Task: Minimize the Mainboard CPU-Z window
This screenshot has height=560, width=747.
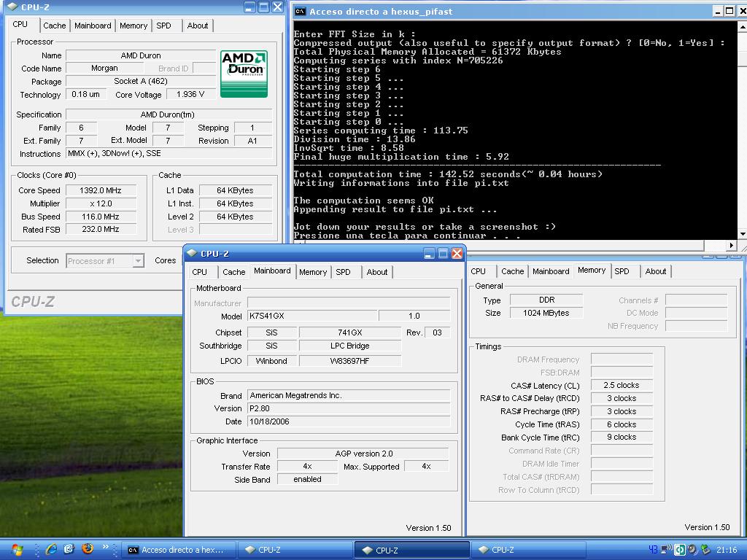Action: 429,253
